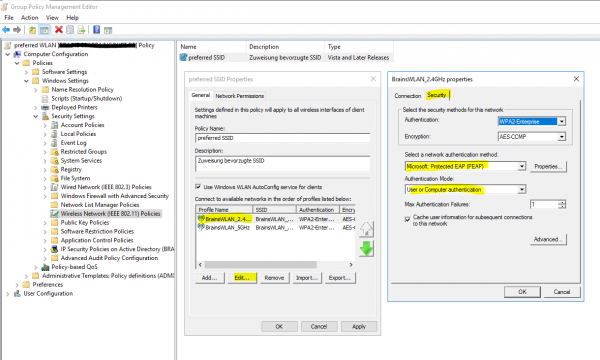This screenshot has width=600, height=360.
Task: Click the BrainsWLAN_2.4 profile wireless icon
Action: click(201, 219)
